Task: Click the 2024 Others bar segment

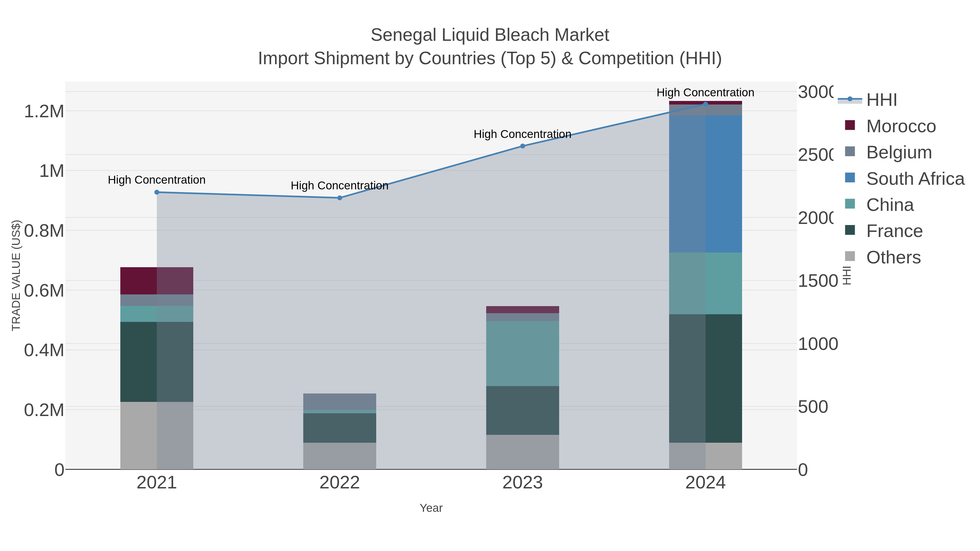Action: coord(706,456)
